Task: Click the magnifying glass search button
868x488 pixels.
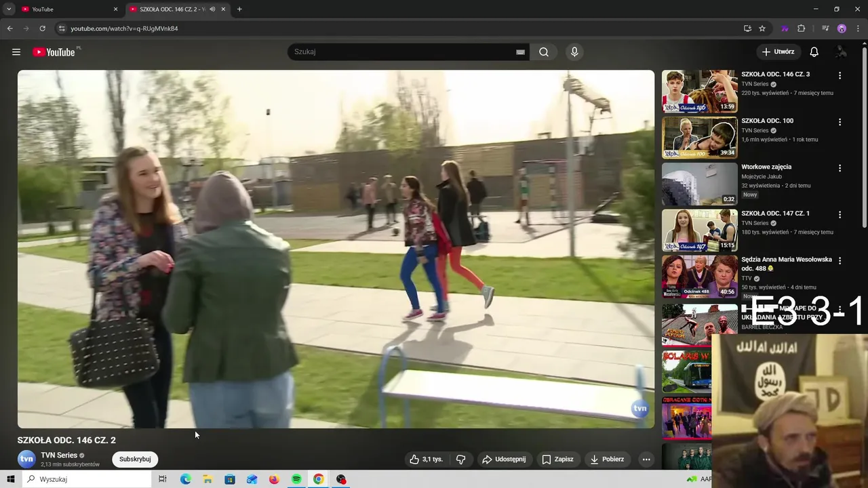Action: coord(544,52)
